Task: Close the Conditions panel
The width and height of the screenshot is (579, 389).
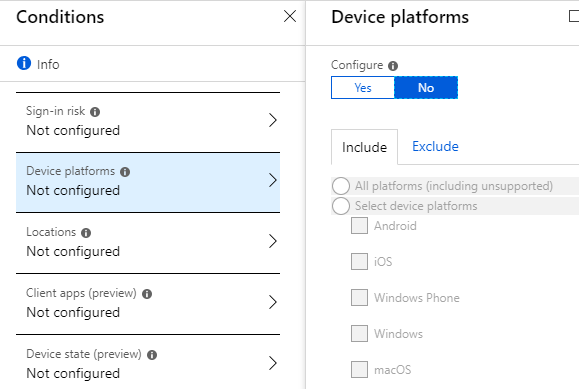Action: [290, 16]
